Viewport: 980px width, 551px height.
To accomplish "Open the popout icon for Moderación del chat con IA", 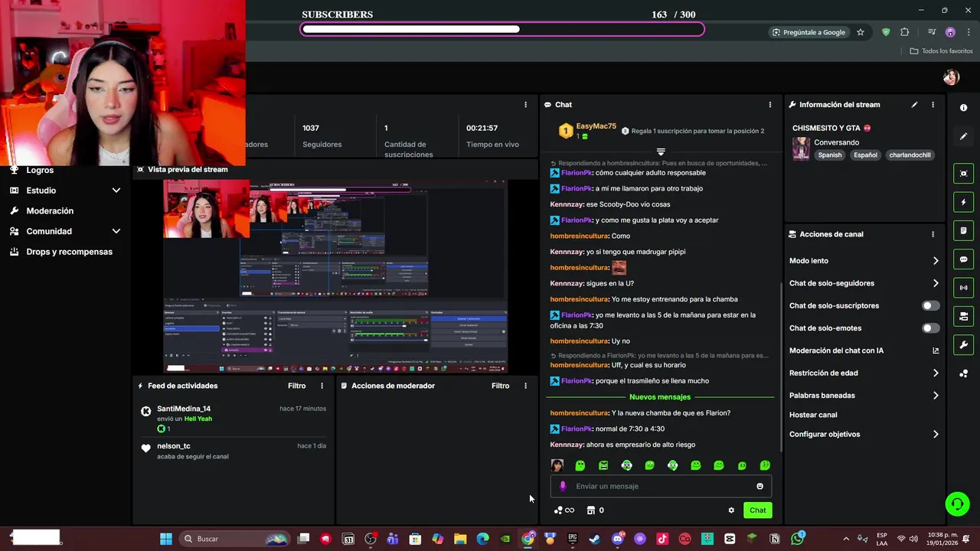I will (936, 350).
